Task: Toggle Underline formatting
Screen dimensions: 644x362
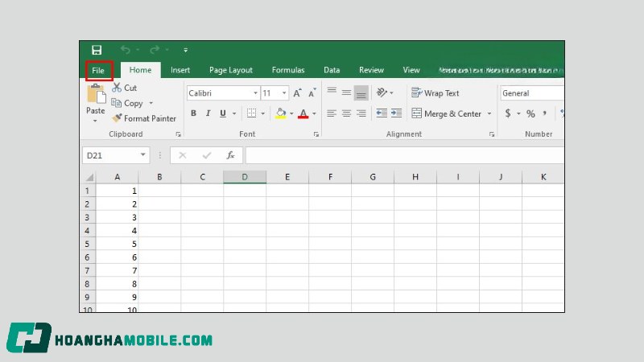Action: (223, 113)
